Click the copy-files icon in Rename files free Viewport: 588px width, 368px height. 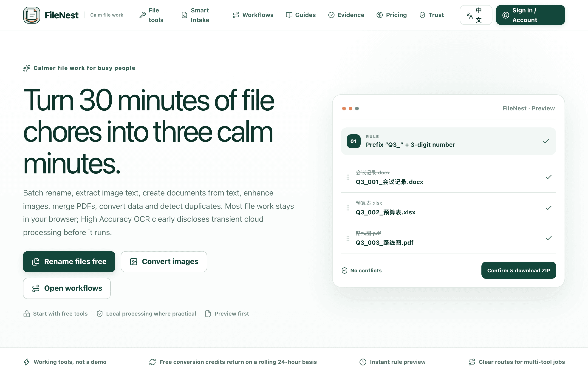point(36,262)
